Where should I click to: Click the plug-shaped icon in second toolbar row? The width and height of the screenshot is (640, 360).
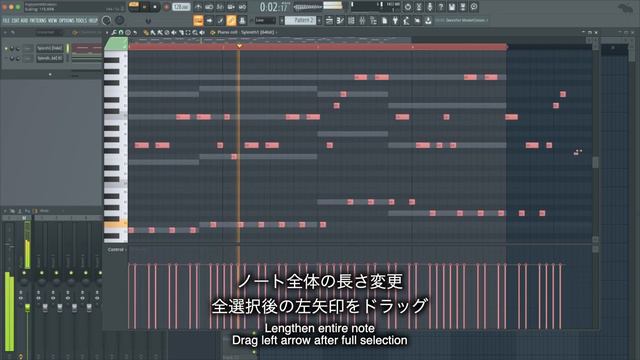395,20
